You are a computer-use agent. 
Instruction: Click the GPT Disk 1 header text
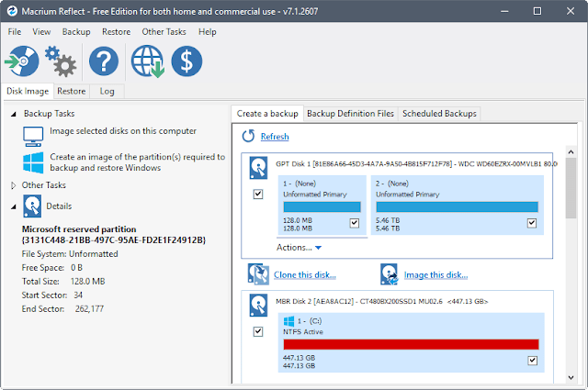pos(416,163)
